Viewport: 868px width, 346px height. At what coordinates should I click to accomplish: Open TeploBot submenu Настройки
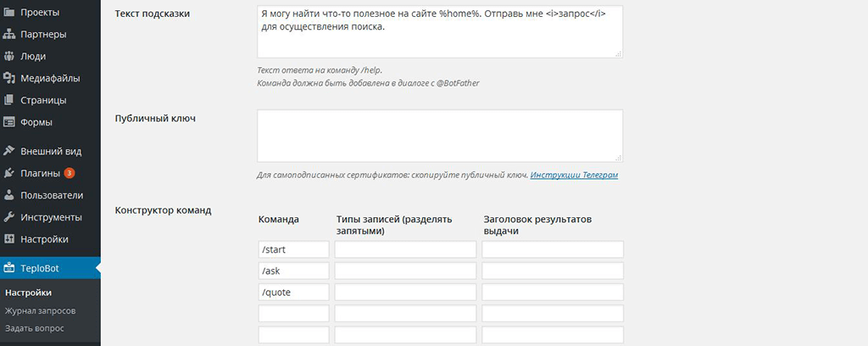[x=28, y=293]
